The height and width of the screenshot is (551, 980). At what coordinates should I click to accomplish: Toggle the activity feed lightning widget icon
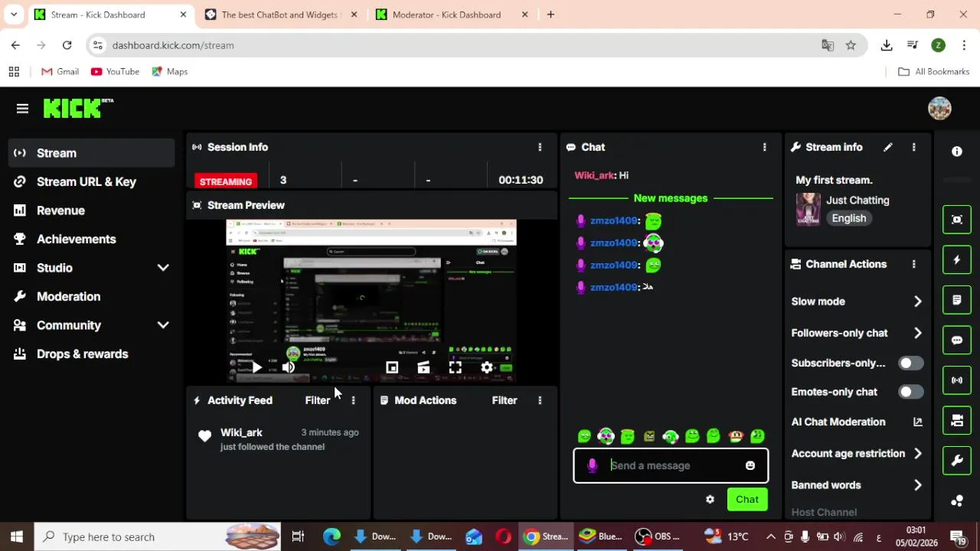click(x=957, y=260)
